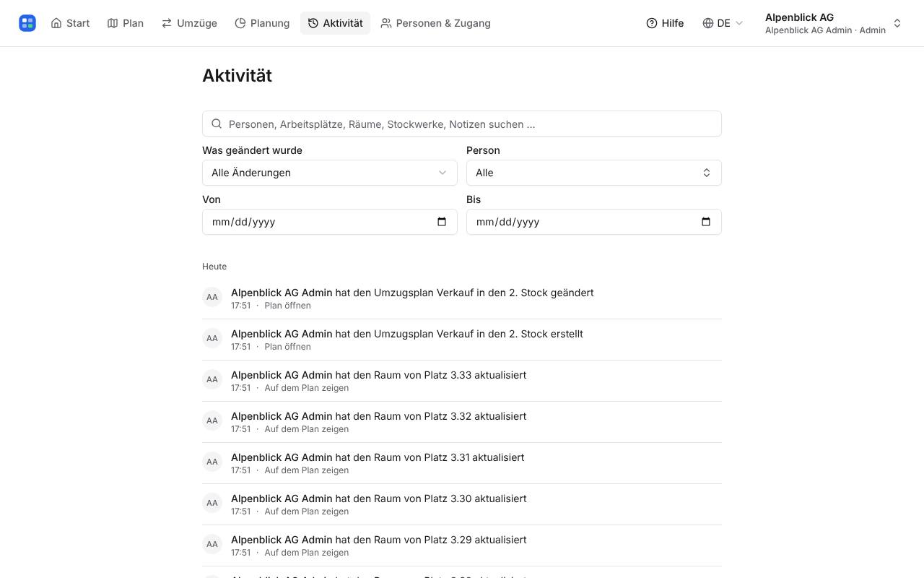Open the Umzüge section
This screenshot has width=924, height=578.
pos(189,23)
